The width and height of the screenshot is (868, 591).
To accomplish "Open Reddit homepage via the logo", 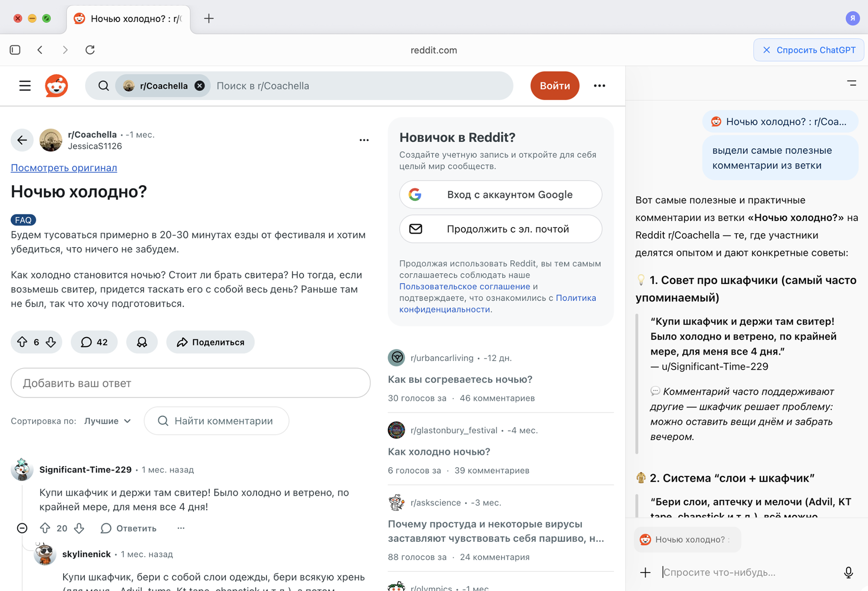I will [x=56, y=86].
